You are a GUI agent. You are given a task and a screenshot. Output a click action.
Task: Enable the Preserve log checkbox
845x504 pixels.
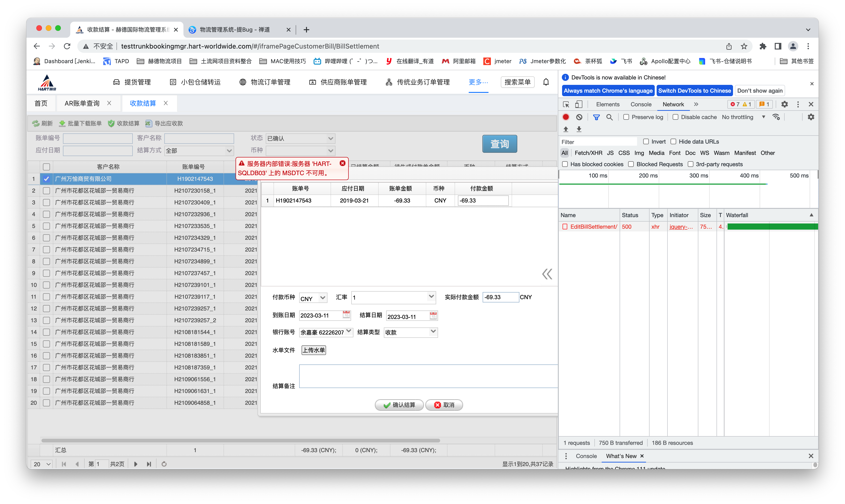(x=626, y=117)
